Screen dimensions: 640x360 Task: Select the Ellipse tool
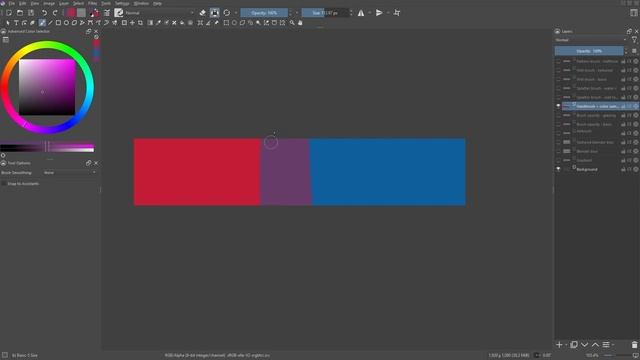[66, 23]
